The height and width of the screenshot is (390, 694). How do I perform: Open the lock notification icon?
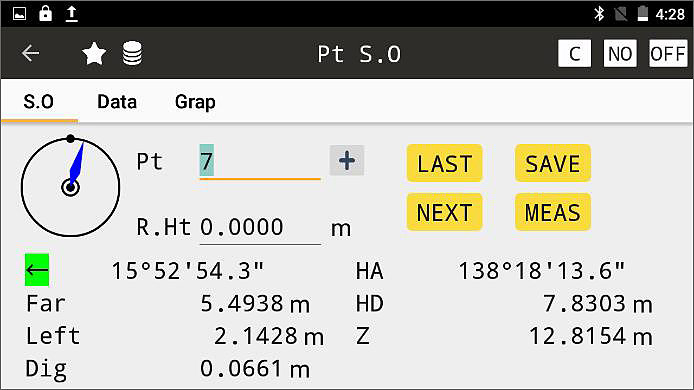[x=45, y=14]
